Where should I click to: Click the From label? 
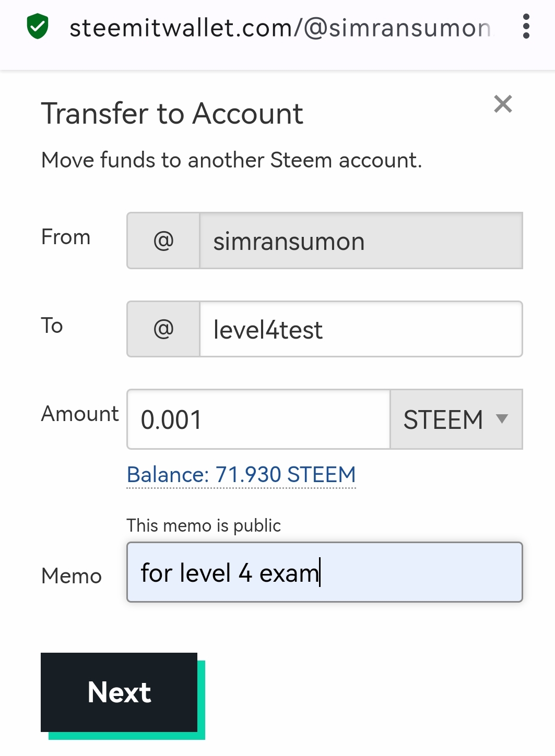(66, 237)
